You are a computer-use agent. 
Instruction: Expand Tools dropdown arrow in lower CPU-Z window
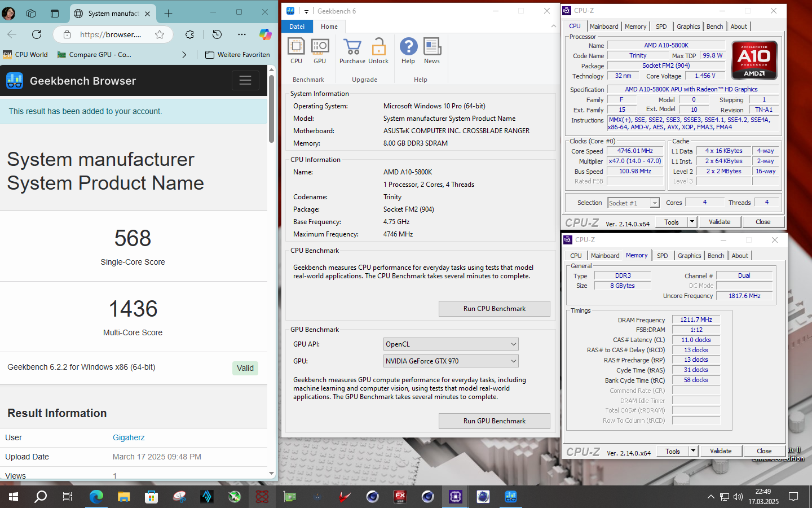(694, 452)
